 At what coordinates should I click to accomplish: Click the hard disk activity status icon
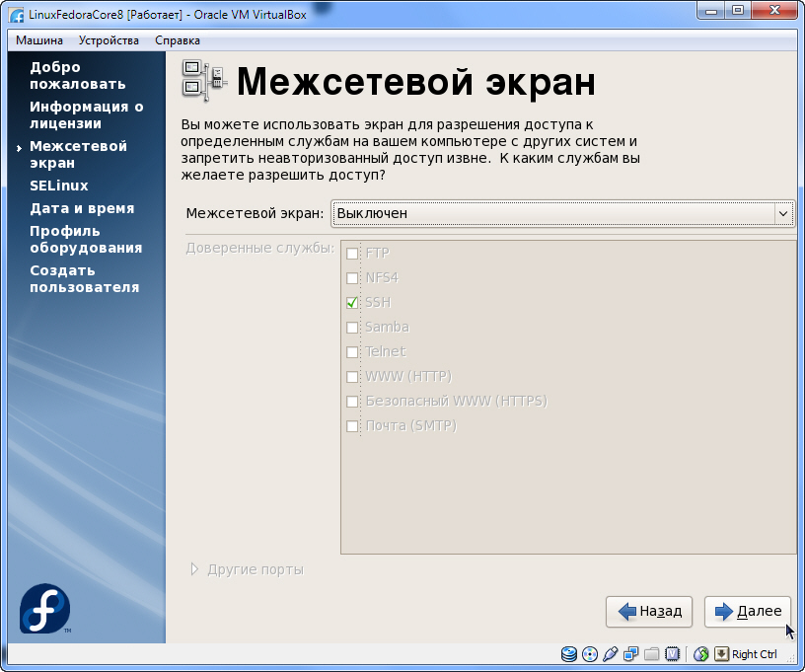(569, 654)
